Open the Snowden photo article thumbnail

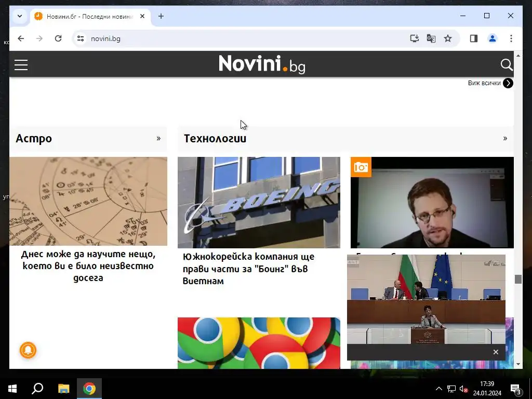(x=432, y=203)
